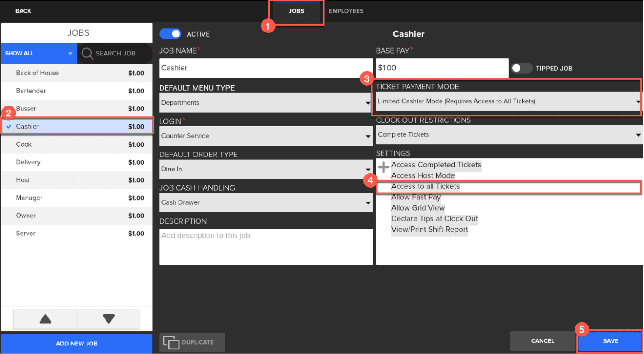The height and width of the screenshot is (354, 644).
Task: Toggle the ACTIVE switch off
Action: (x=170, y=34)
